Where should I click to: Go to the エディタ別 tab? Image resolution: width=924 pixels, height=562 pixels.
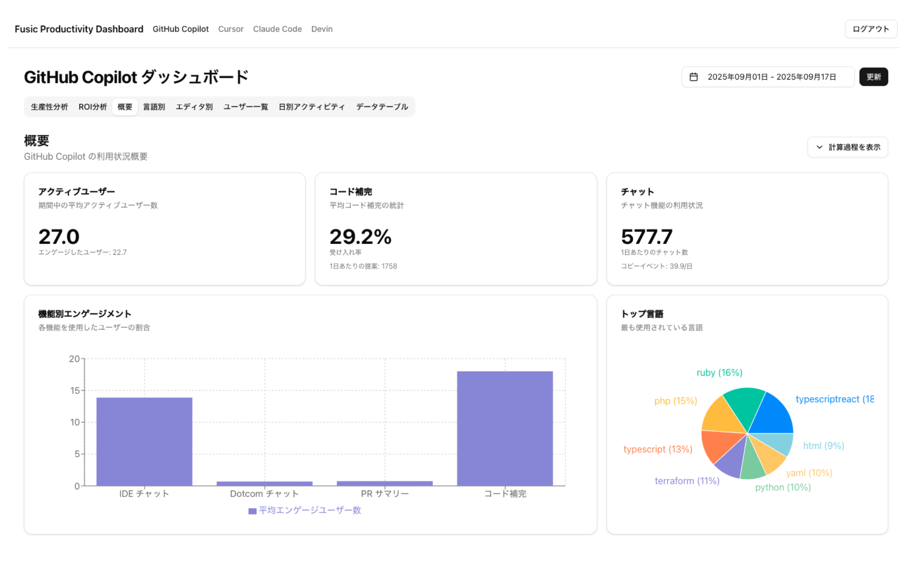194,107
